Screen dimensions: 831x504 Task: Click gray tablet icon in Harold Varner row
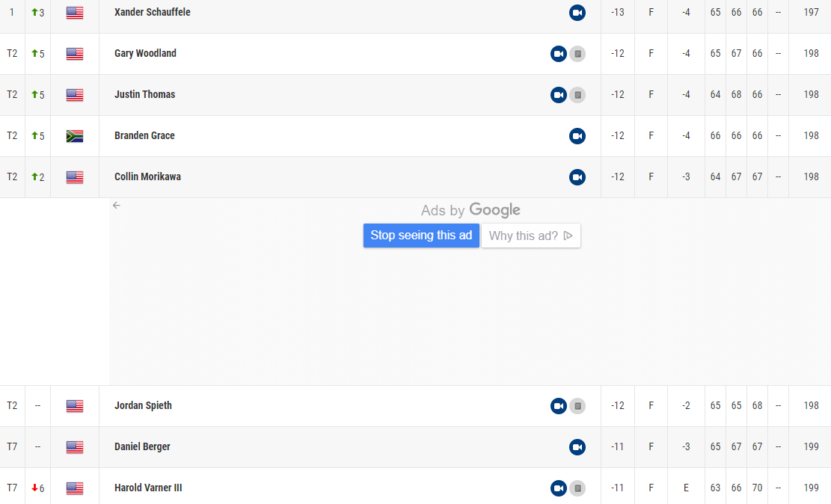577,488
